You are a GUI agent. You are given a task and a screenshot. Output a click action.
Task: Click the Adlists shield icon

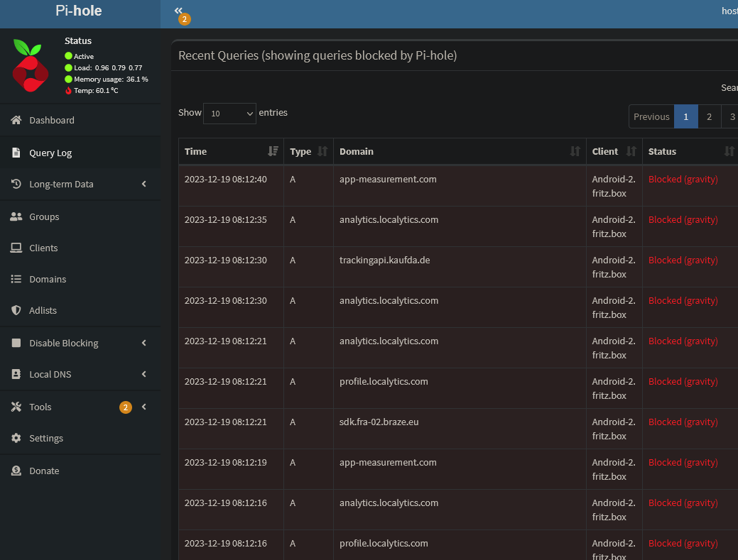point(16,310)
